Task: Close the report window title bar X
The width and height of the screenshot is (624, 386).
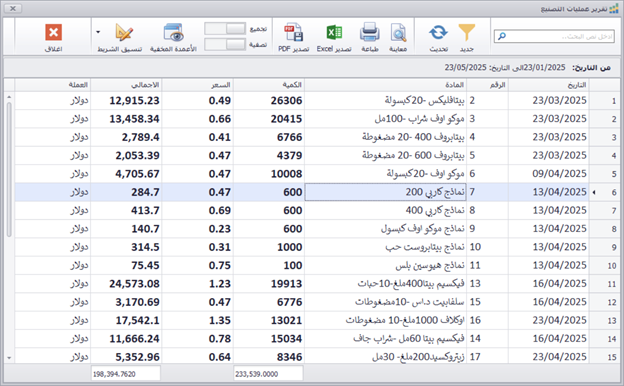Action: coord(13,8)
